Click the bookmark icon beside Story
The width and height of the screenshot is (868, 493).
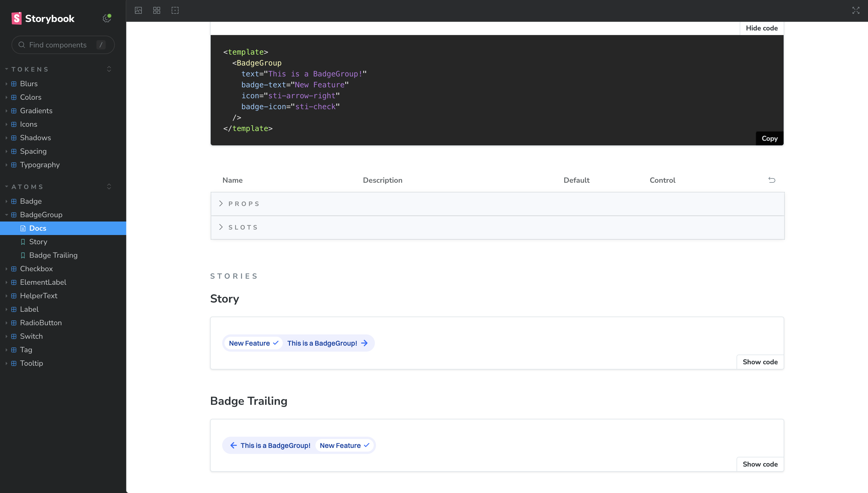coord(23,242)
